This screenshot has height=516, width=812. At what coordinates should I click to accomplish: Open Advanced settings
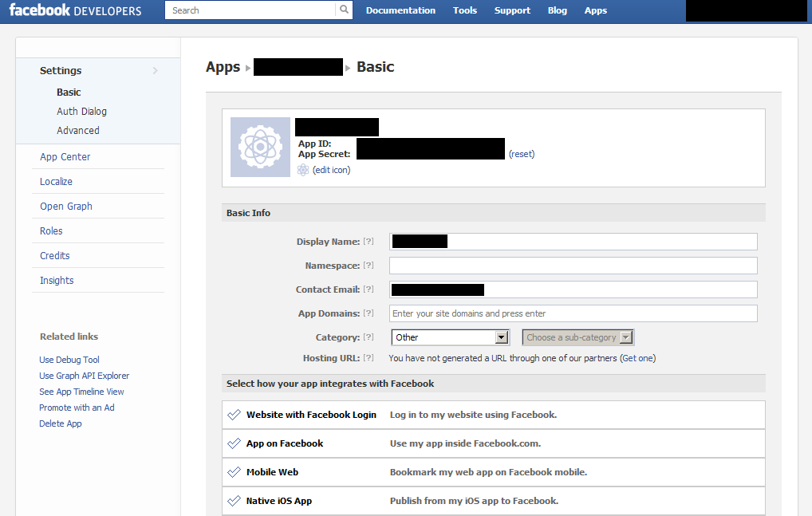[78, 131]
